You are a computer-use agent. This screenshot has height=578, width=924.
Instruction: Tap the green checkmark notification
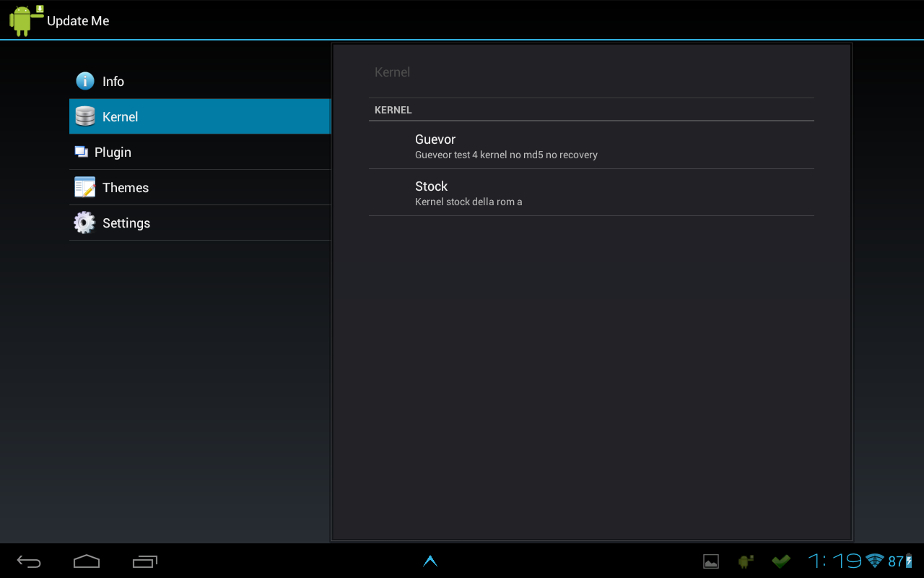click(x=780, y=561)
